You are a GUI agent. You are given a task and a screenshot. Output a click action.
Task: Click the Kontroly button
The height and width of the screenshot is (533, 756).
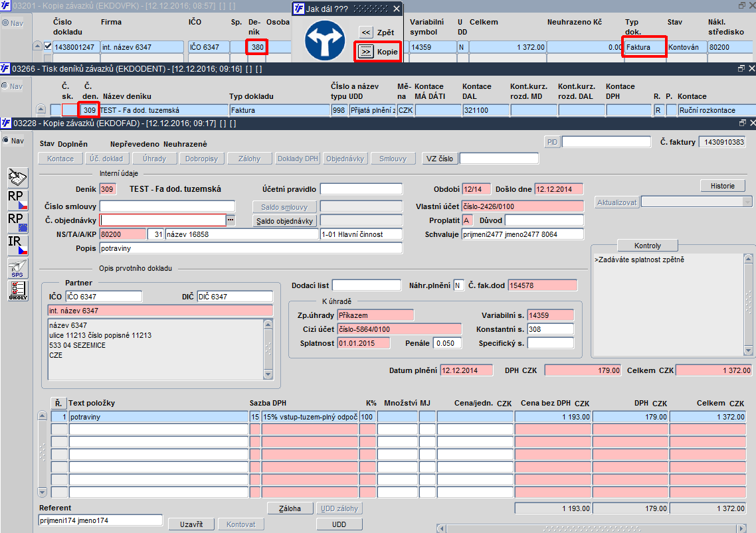648,246
